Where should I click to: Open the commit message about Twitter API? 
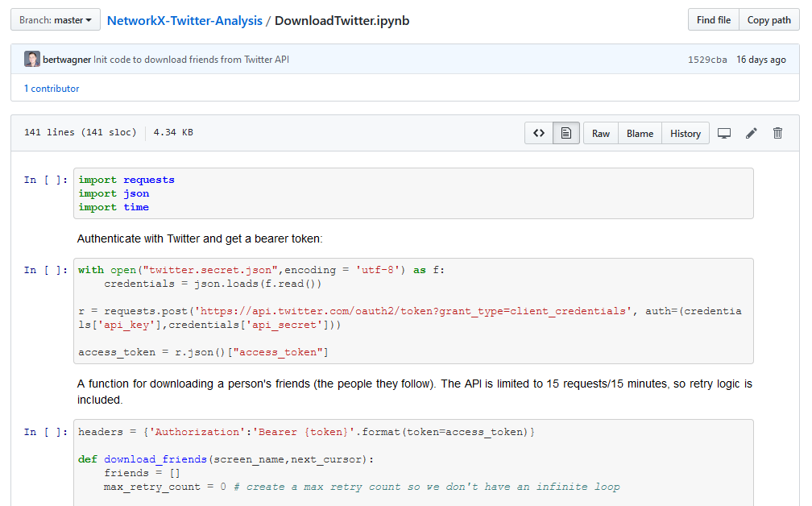point(191,60)
